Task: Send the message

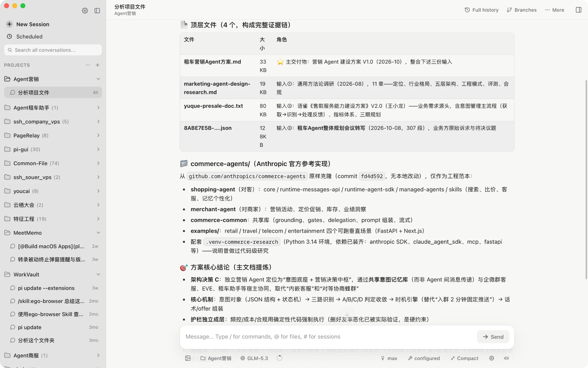Action: [x=493, y=337]
